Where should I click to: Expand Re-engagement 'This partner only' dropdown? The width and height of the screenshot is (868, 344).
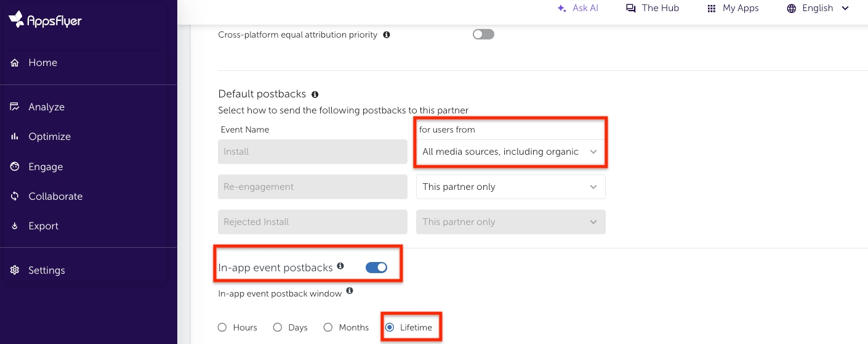coord(510,187)
